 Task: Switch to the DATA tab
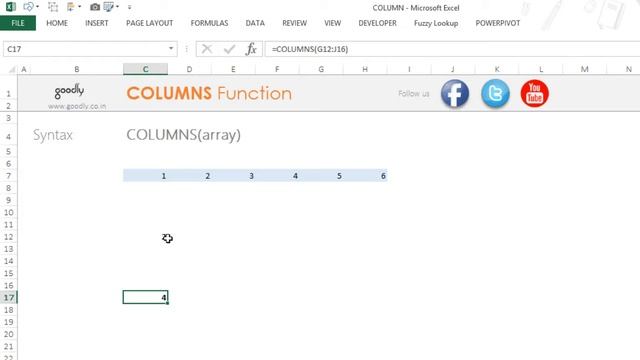255,23
